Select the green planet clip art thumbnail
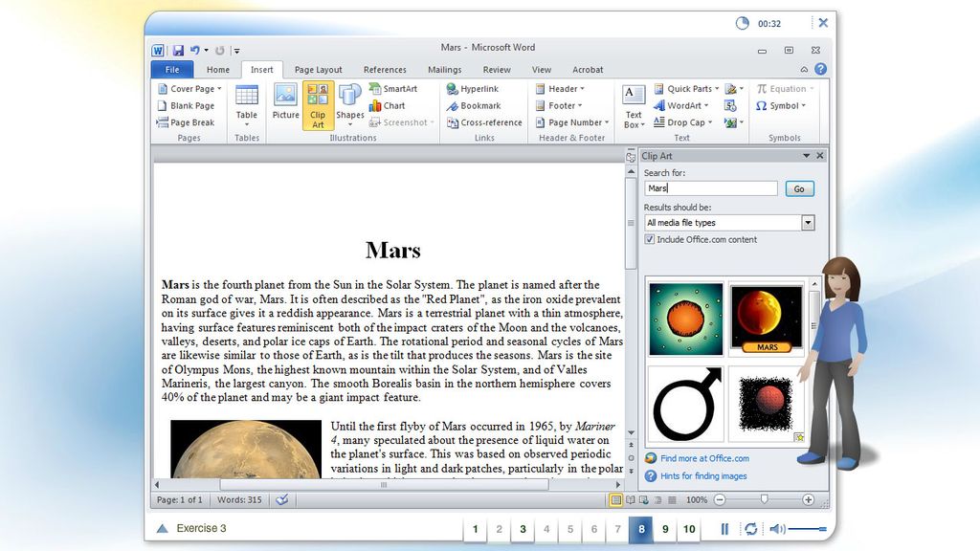This screenshot has width=980, height=551. tap(685, 319)
